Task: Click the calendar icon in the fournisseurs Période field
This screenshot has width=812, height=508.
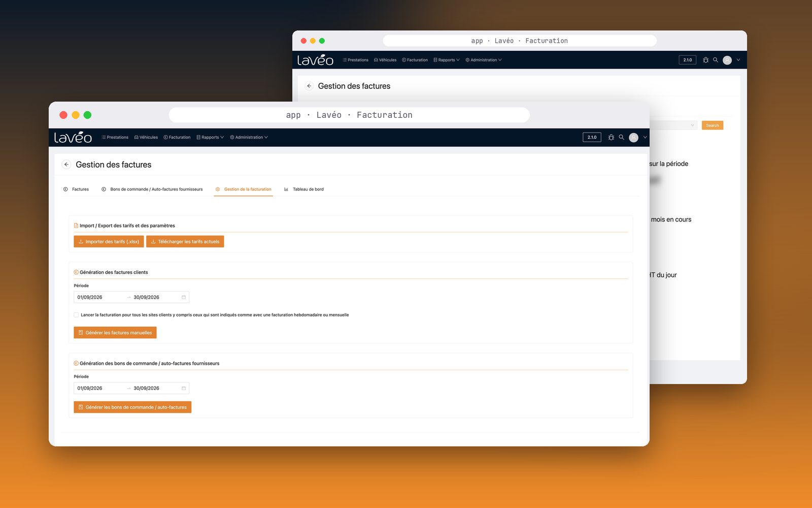Action: coord(184,388)
